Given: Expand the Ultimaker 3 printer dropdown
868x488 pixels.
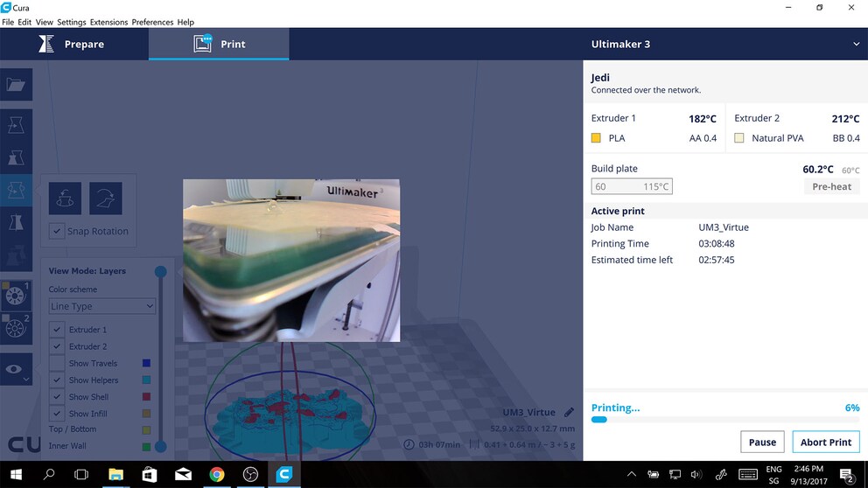Looking at the screenshot, I should 856,45.
